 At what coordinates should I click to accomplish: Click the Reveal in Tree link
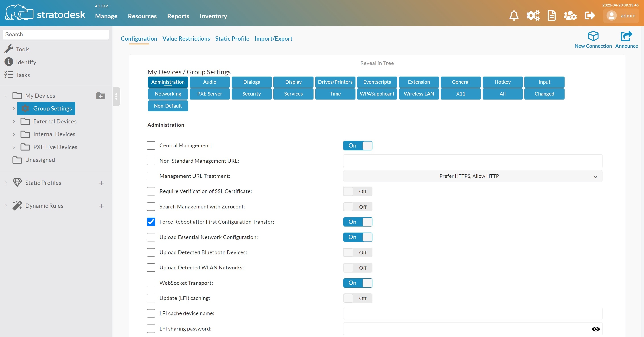click(377, 63)
